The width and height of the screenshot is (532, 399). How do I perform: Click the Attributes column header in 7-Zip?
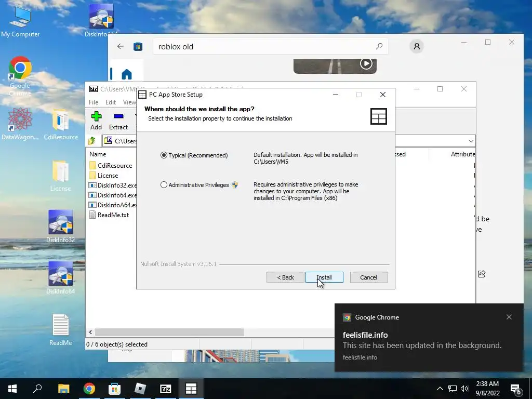462,154
